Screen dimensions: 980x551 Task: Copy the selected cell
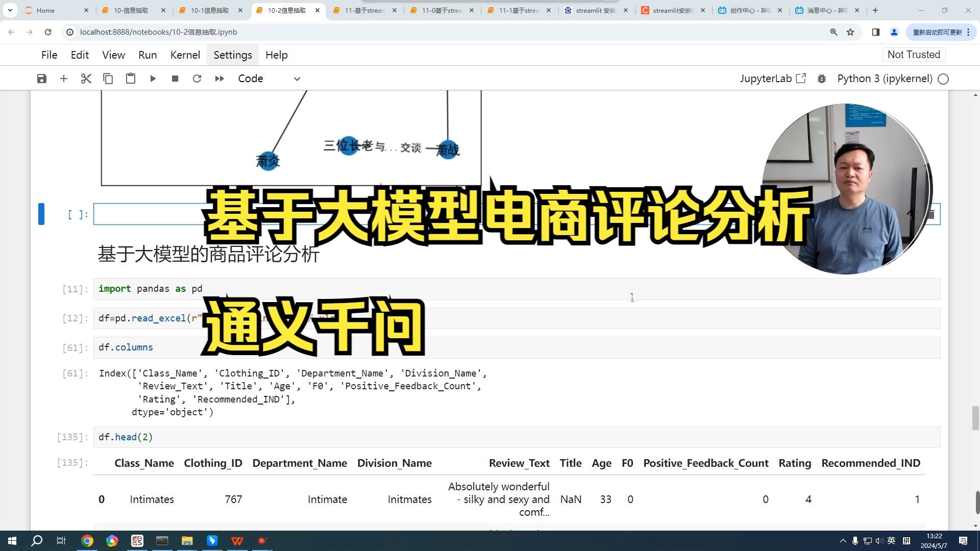click(x=108, y=79)
